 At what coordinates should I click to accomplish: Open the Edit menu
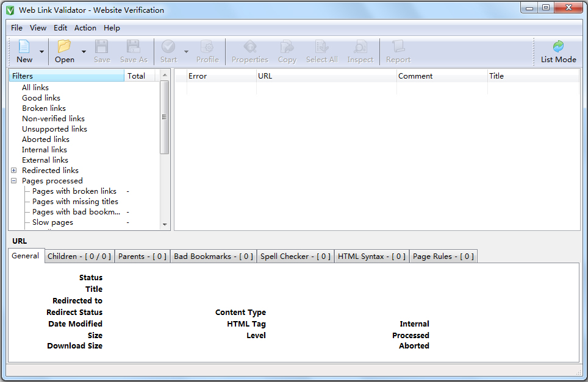click(60, 27)
